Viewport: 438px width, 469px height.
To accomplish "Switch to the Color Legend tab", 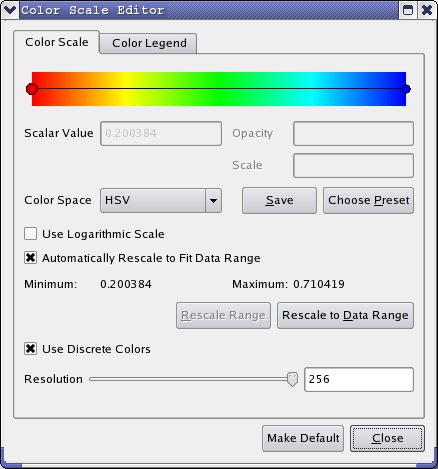I will (149, 43).
